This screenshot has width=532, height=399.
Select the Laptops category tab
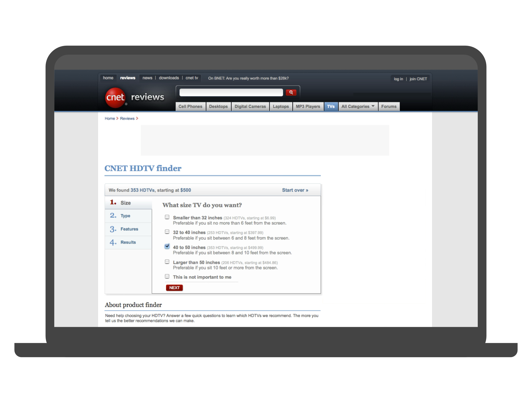[281, 107]
